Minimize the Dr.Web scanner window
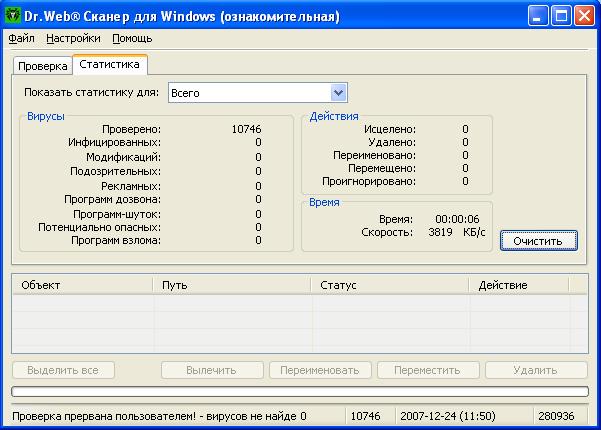 click(537, 16)
